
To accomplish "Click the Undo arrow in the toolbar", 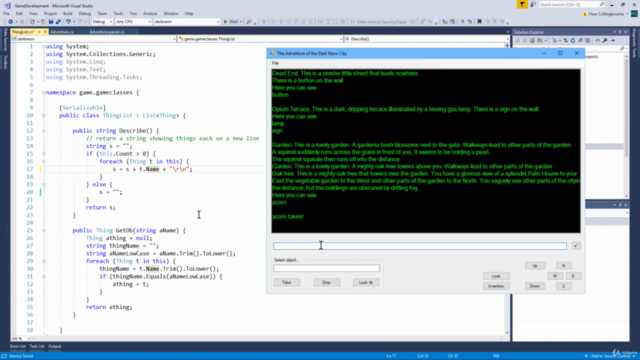I will coord(68,22).
